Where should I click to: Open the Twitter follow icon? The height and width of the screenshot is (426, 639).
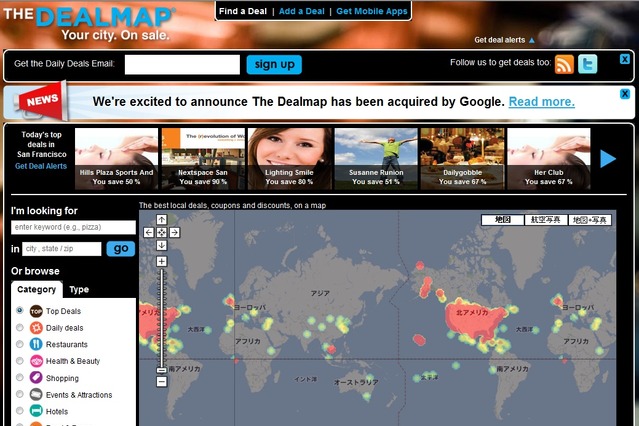click(x=588, y=64)
